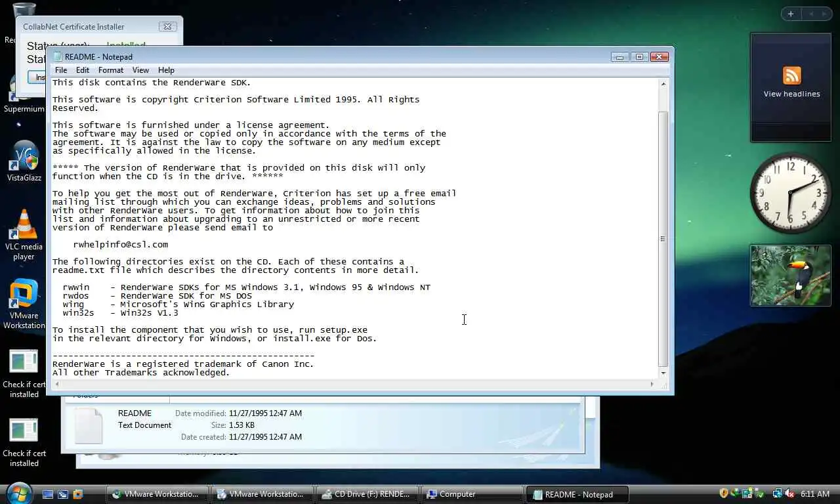840x504 pixels.
Task: Click the analog clock gadget
Action: pyautogui.click(x=791, y=193)
